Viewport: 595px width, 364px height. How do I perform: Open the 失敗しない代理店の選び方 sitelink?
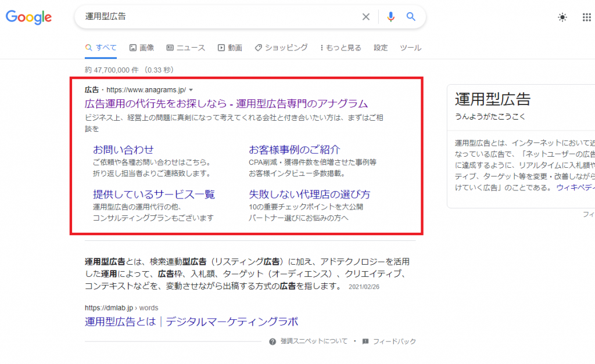pos(310,194)
